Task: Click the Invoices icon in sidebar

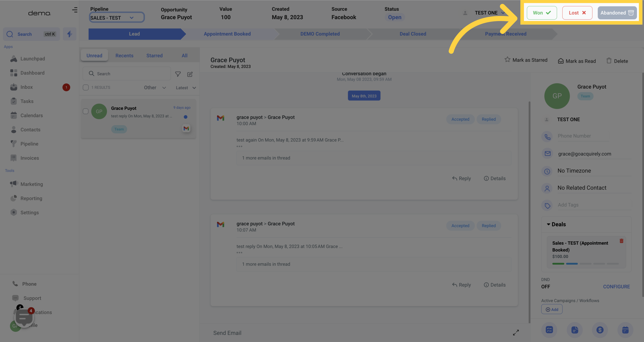Action: click(13, 158)
